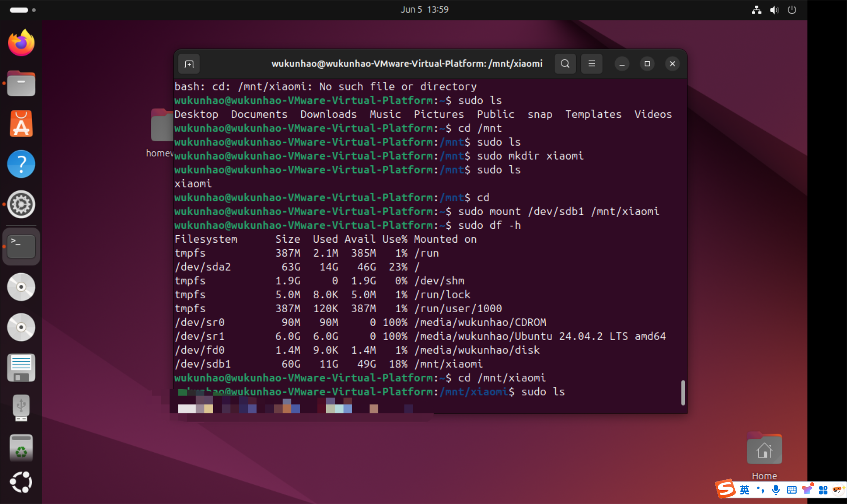This screenshot has width=847, height=504.
Task: Open the first CD-ROM disc icon
Action: [21, 287]
